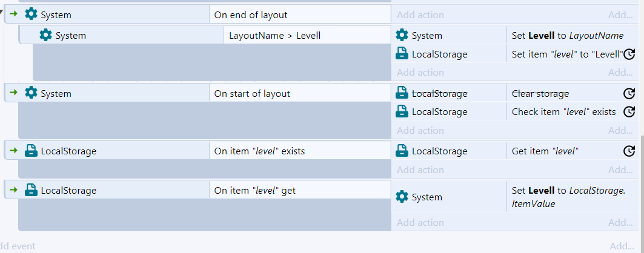This screenshot has width=644, height=253.
Task: Click the green trigger arrow of On start of layout
Action: coord(13,93)
